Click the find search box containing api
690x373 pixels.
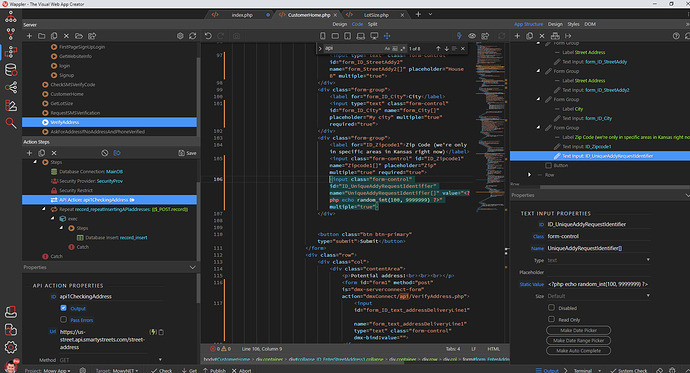[353, 48]
